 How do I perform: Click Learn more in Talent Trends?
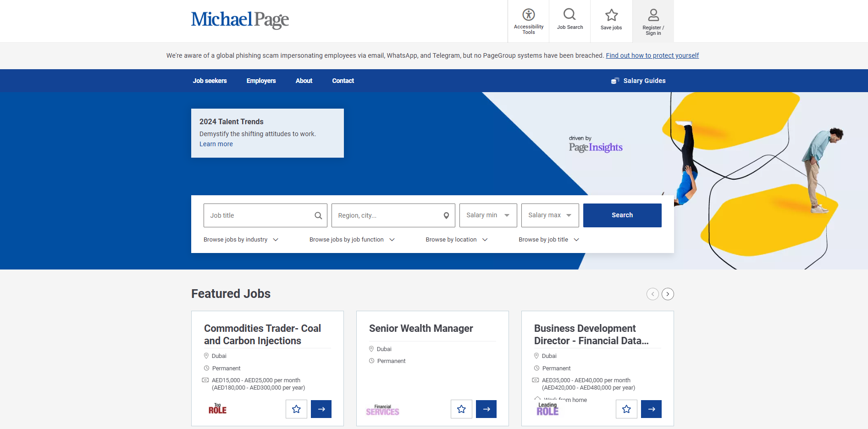(x=216, y=144)
